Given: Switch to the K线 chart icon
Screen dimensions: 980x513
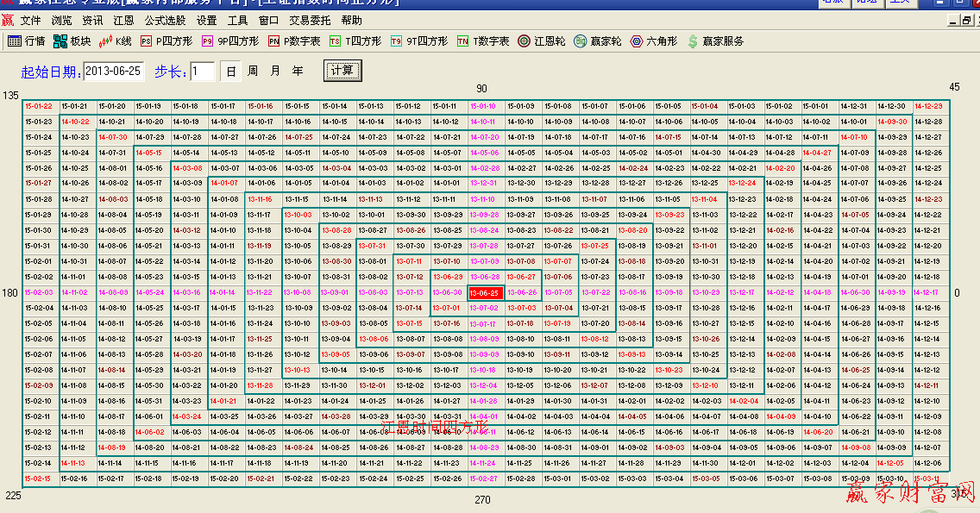Looking at the screenshot, I should pos(115,41).
